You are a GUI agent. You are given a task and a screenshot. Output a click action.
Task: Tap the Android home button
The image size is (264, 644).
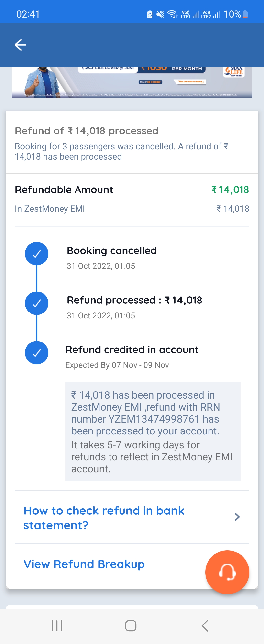[131, 626]
